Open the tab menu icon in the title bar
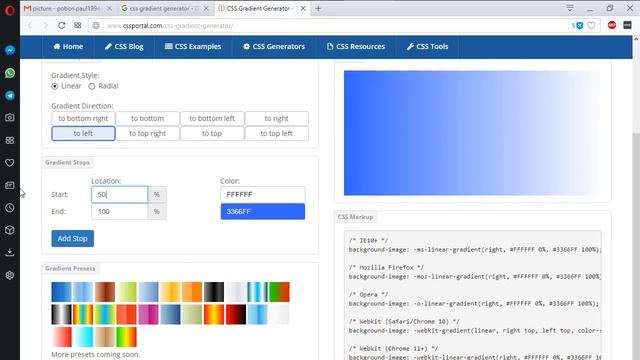Image resolution: width=640 pixels, height=360 pixels. 570,8
